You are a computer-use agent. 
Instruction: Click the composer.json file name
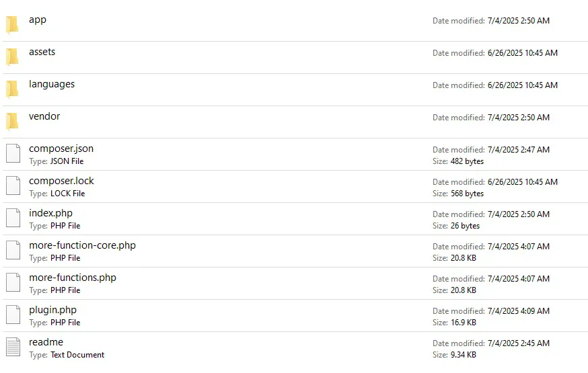click(x=61, y=149)
